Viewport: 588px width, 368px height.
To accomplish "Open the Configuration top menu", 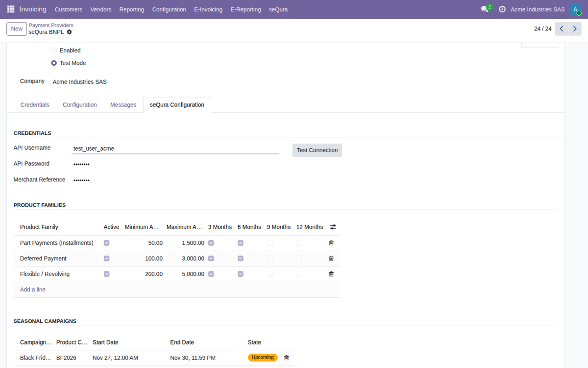I will 169,9.
